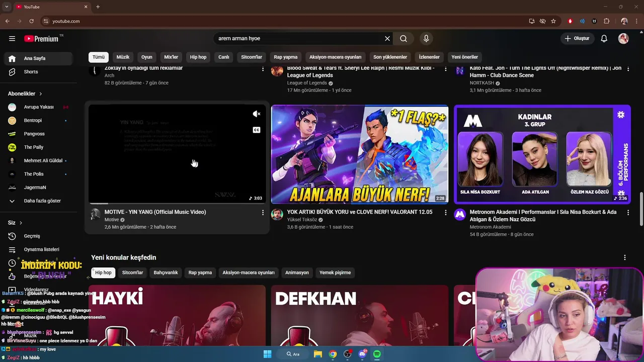644x362 pixels.
Task: Open the Valorant AJANLARA BÜYÜK NERF thumbnail
Action: (x=360, y=154)
